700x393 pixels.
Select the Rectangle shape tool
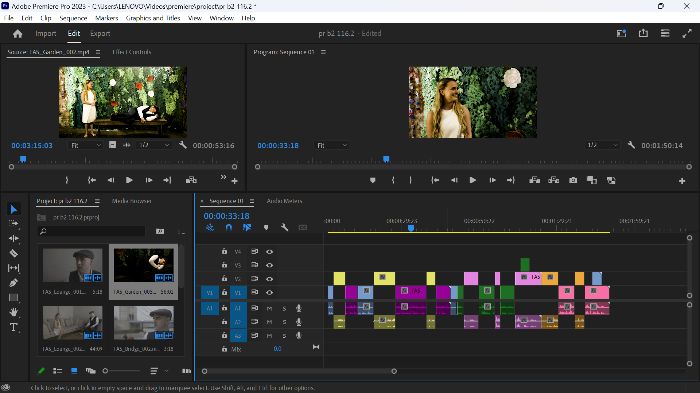click(13, 297)
